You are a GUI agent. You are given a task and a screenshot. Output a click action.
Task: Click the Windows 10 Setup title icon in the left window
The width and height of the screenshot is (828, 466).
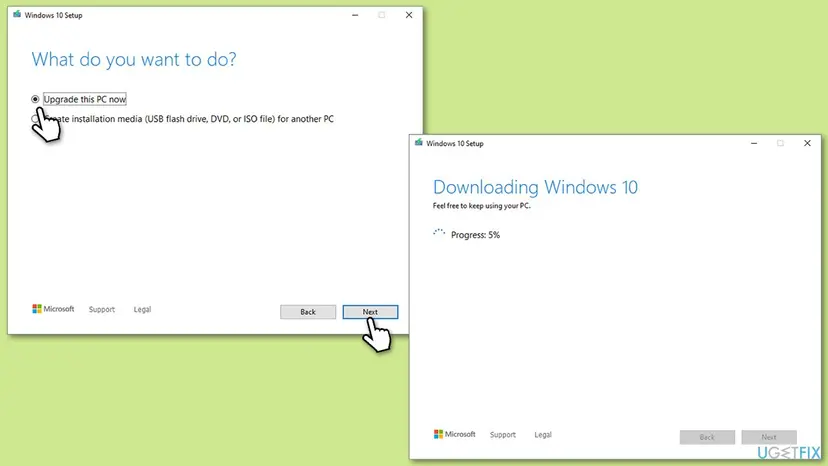17,15
